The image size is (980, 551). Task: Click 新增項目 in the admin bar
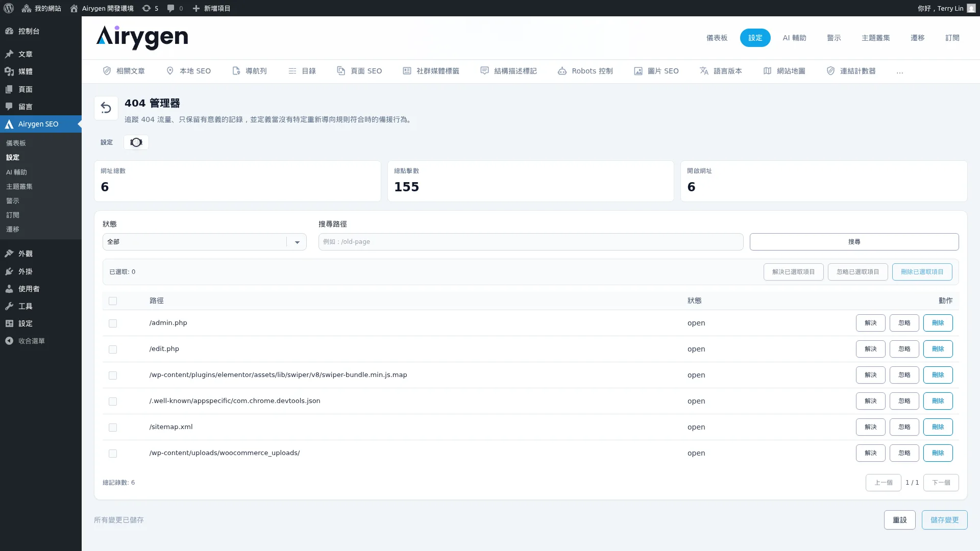[211, 8]
